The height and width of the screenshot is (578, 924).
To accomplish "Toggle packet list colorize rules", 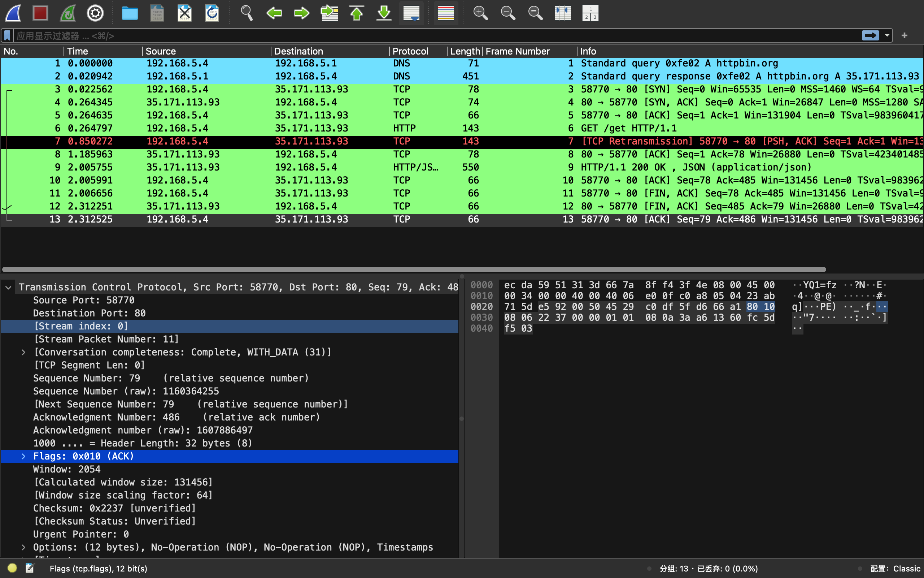I will (446, 13).
